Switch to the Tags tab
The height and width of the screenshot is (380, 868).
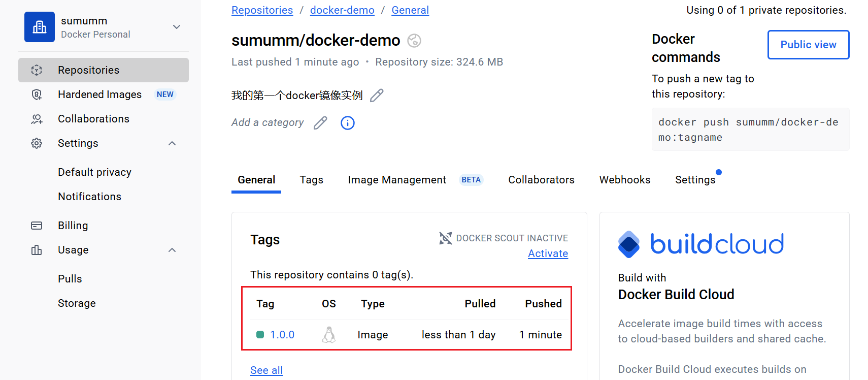(311, 180)
